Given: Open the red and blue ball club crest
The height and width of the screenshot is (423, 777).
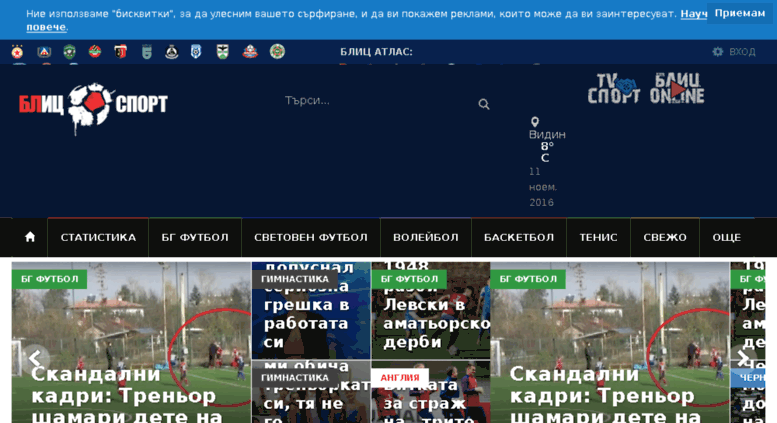Looking at the screenshot, I should tap(250, 52).
